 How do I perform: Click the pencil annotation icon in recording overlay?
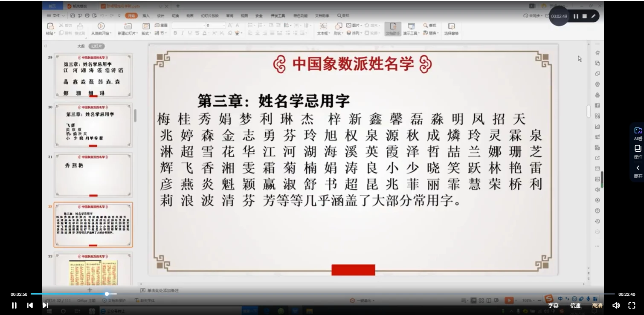[593, 16]
